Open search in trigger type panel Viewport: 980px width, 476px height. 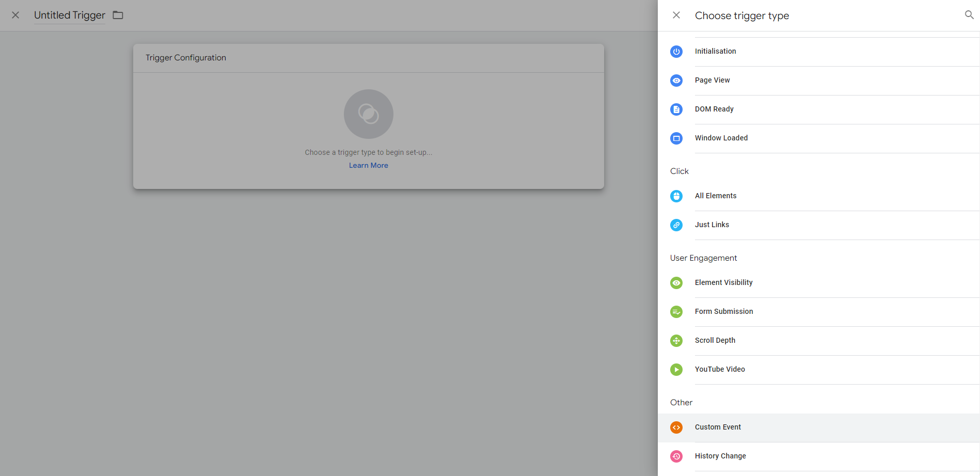[x=969, y=15]
